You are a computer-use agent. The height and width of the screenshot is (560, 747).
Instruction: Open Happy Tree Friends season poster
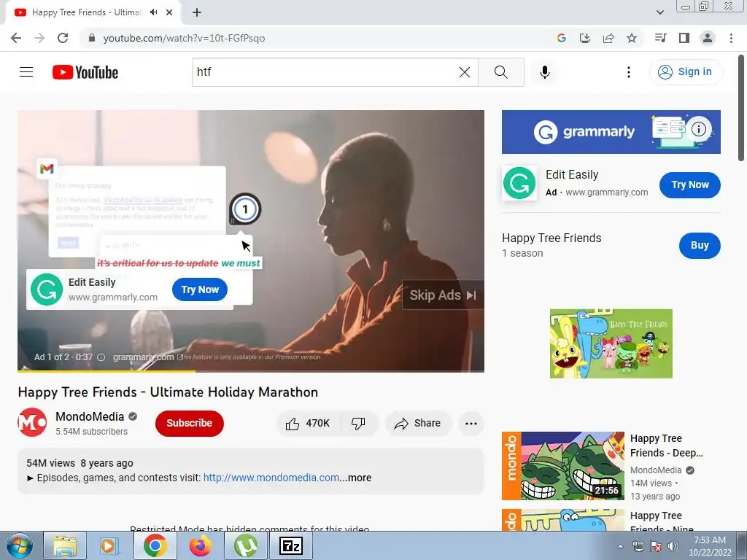[x=611, y=343]
